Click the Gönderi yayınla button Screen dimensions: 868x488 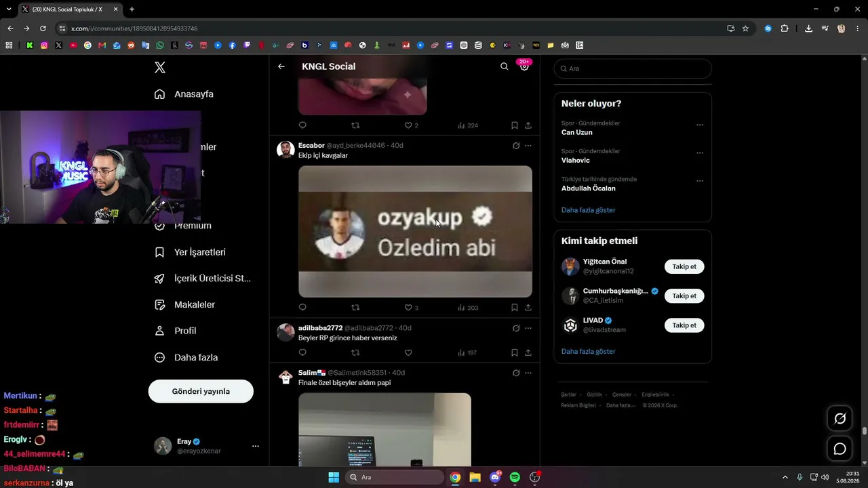(x=201, y=391)
